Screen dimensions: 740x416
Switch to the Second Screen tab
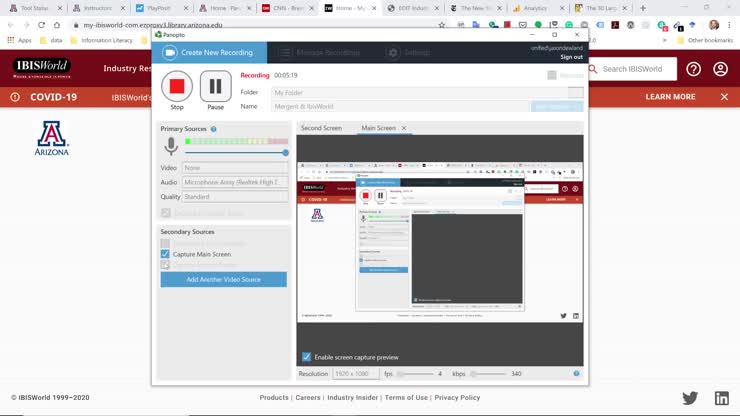(321, 128)
